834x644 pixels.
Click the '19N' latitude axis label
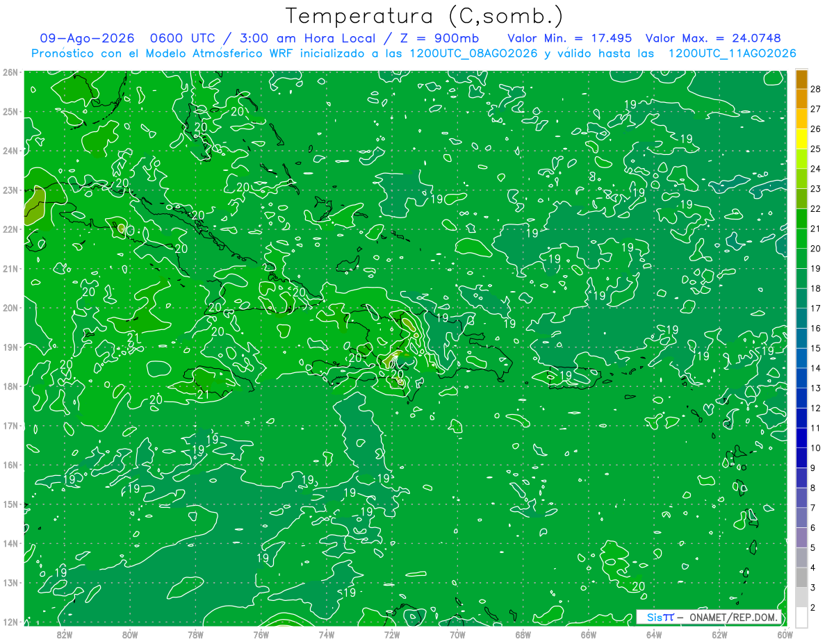pyautogui.click(x=10, y=347)
